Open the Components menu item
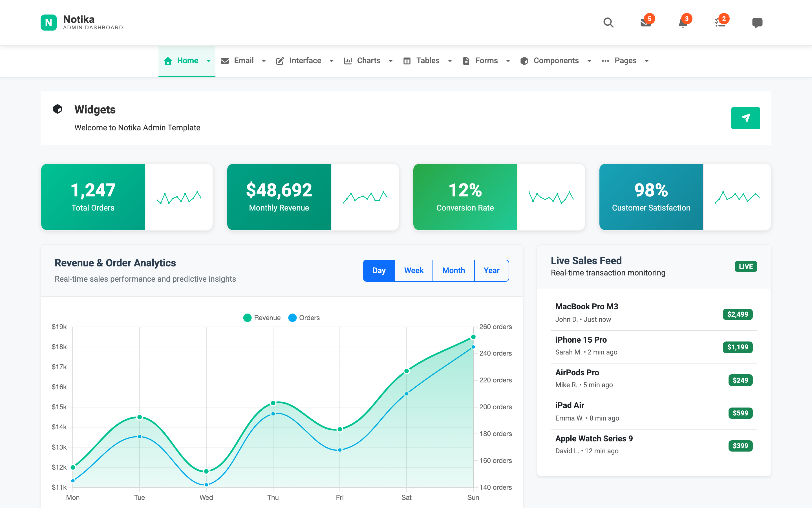This screenshot has height=508, width=812. pos(555,61)
